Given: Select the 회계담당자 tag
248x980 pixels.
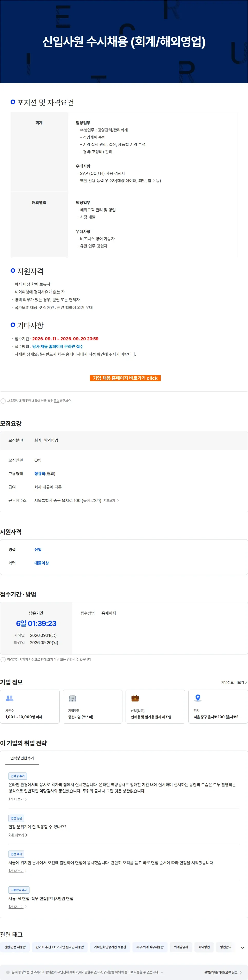Looking at the screenshot, I should tap(181, 947).
